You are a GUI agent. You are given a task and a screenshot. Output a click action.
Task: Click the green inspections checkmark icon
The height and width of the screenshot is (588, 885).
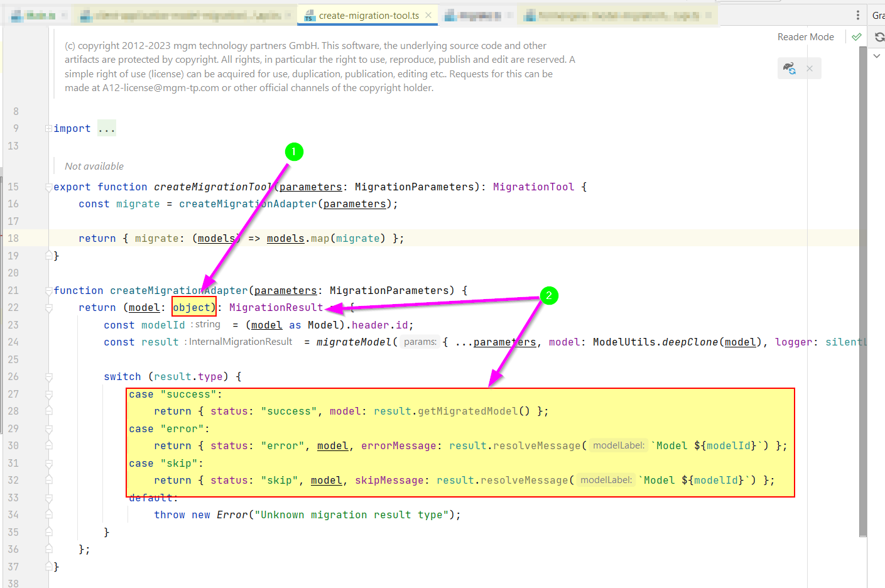click(856, 37)
